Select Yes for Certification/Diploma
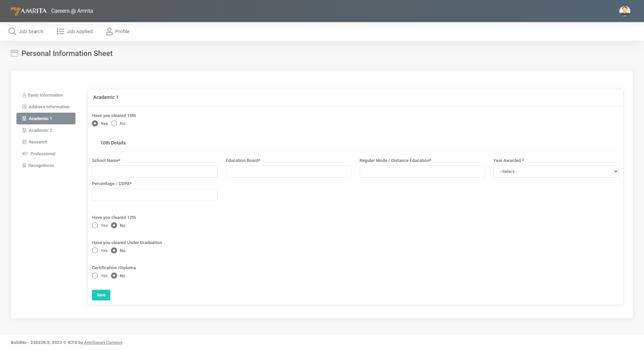 point(95,276)
